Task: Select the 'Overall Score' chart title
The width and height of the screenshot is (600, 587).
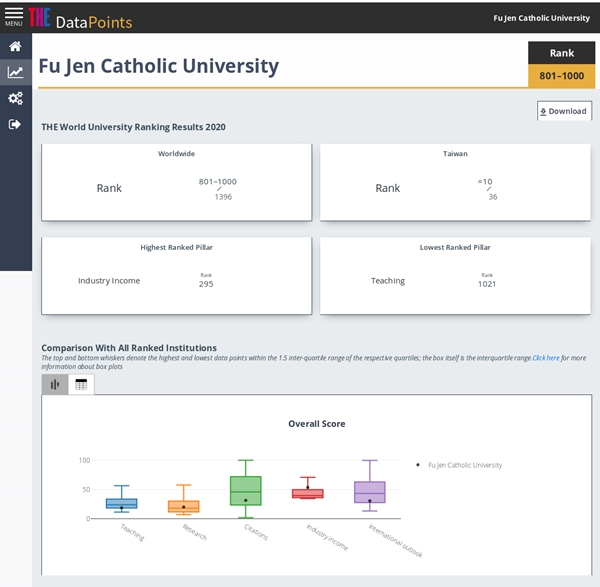Action: click(x=317, y=424)
